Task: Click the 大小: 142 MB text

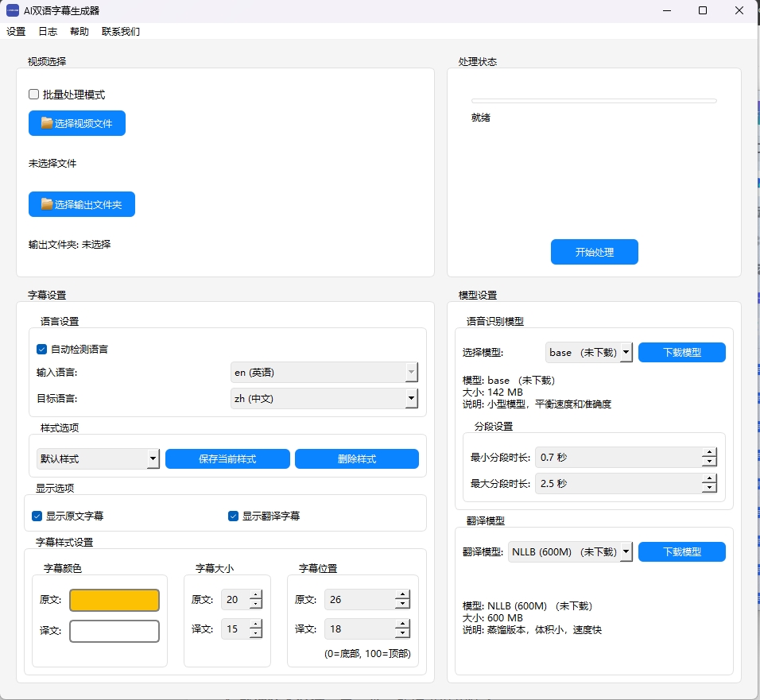Action: click(x=492, y=392)
